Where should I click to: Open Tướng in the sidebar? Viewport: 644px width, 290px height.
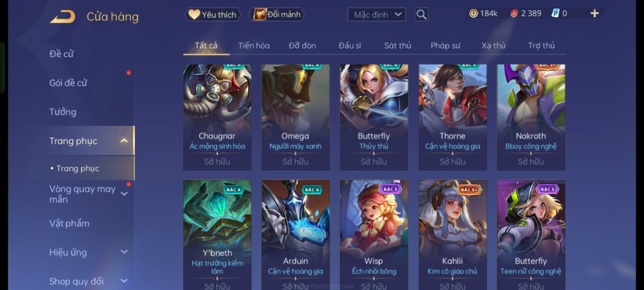click(x=63, y=112)
